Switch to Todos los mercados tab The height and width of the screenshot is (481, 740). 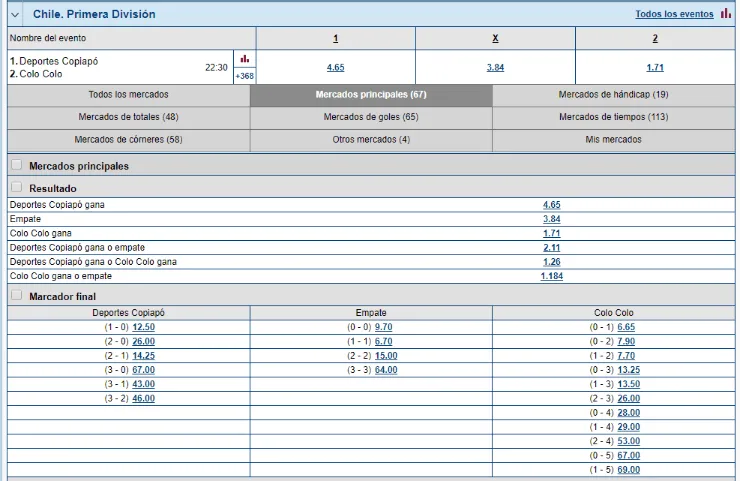coord(128,95)
